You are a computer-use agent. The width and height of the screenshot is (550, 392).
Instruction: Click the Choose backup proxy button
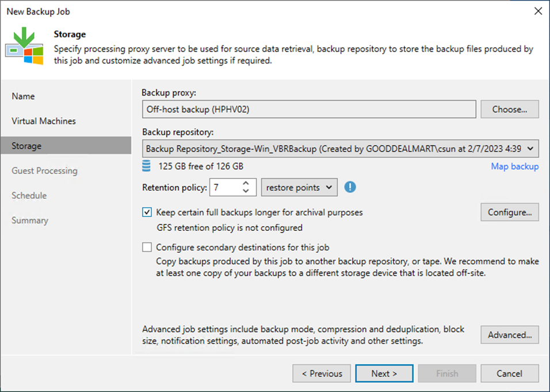(x=510, y=109)
